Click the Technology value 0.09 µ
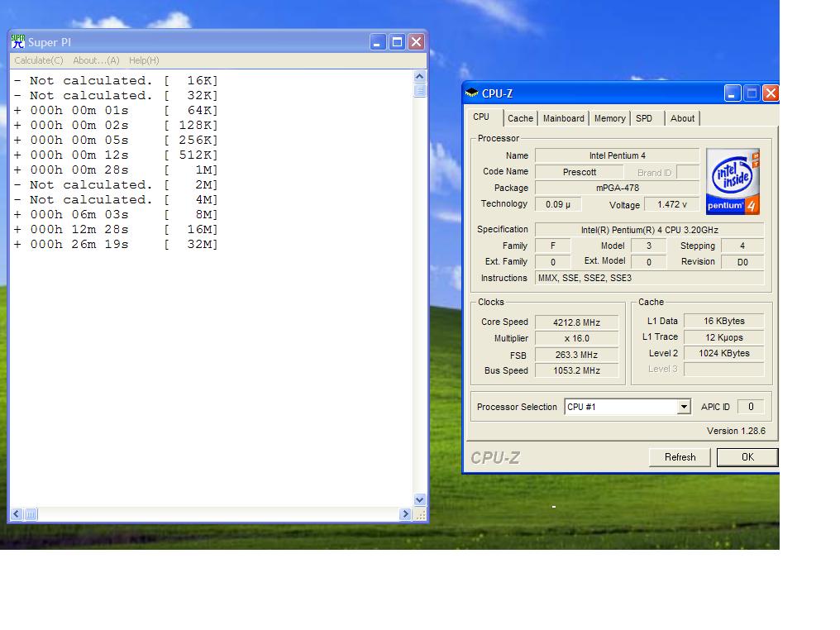Image resolution: width=840 pixels, height=630 pixels. [x=558, y=204]
